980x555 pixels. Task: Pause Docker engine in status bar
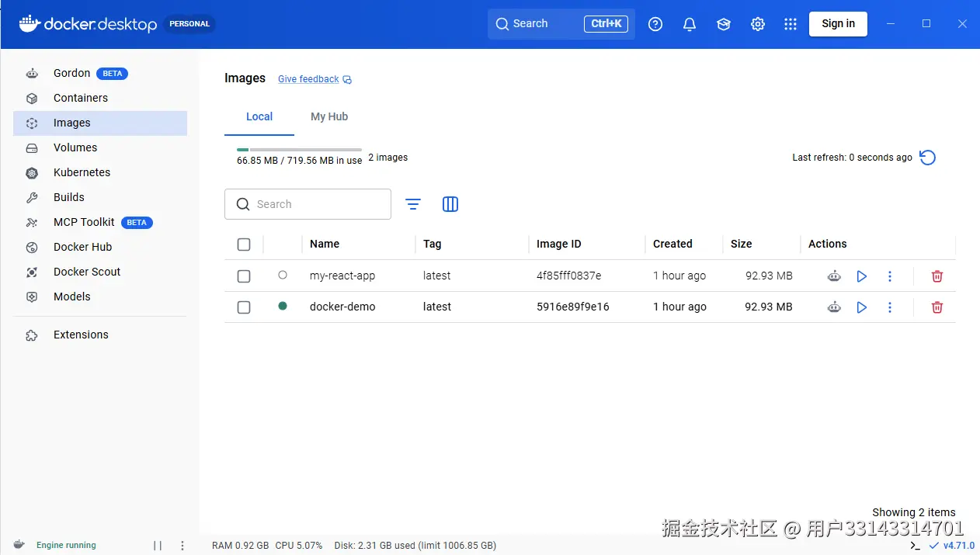158,546
